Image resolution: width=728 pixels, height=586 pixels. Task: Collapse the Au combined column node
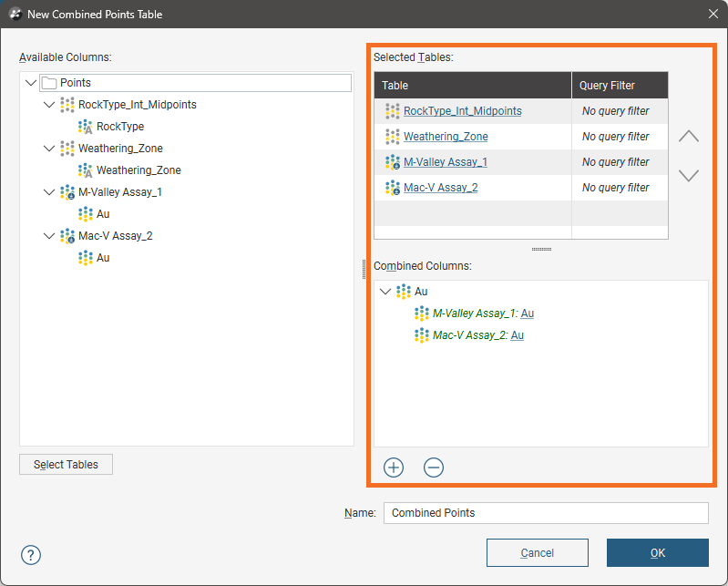coord(385,292)
